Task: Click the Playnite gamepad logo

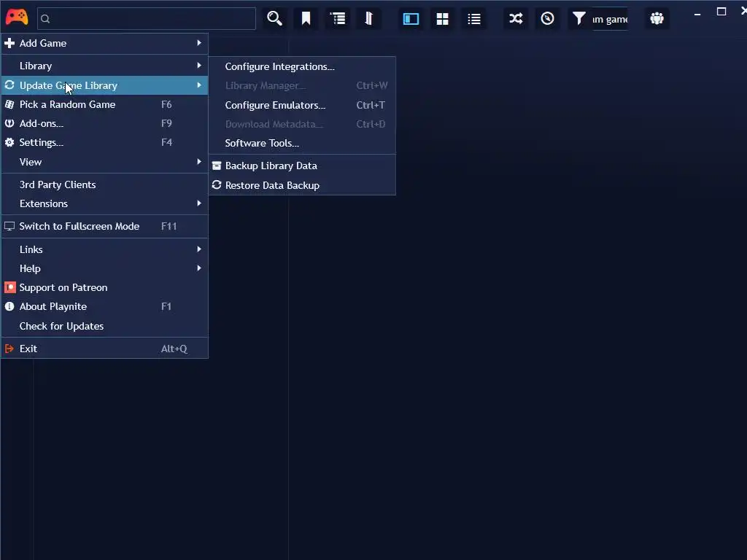Action: [x=17, y=17]
